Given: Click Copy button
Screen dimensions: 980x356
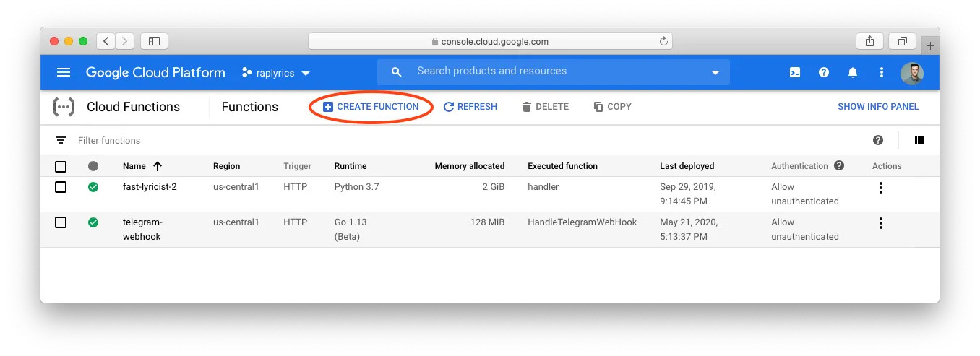Looking at the screenshot, I should [612, 107].
